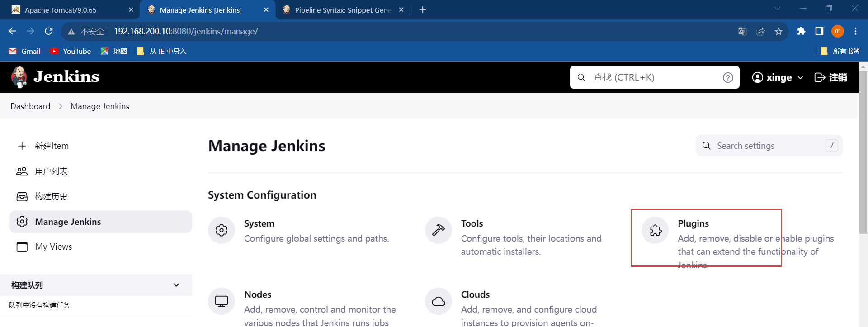Expand the xinge user dropdown arrow
The height and width of the screenshot is (327, 868).
(x=800, y=78)
